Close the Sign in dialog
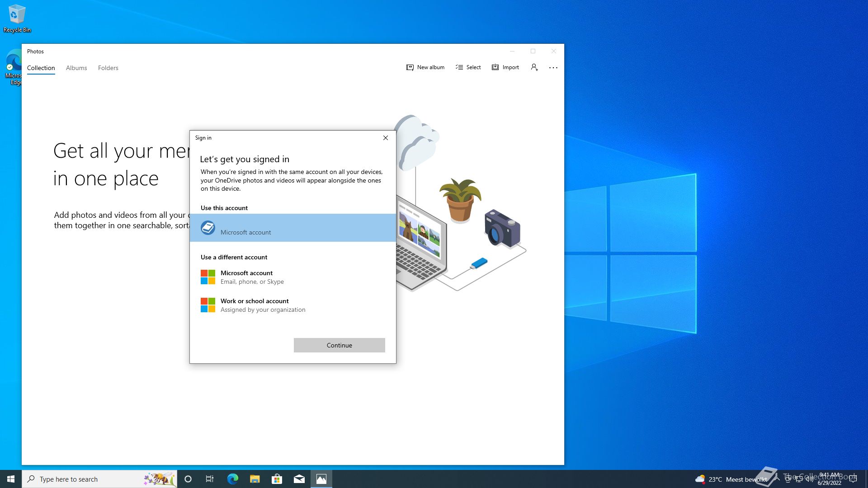This screenshot has height=488, width=868. pyautogui.click(x=386, y=138)
